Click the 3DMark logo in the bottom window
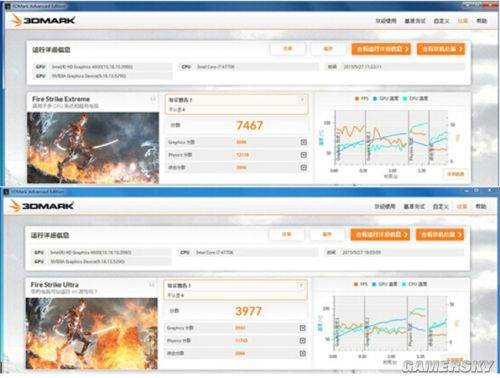This screenshot has width=500, height=378. click(42, 206)
